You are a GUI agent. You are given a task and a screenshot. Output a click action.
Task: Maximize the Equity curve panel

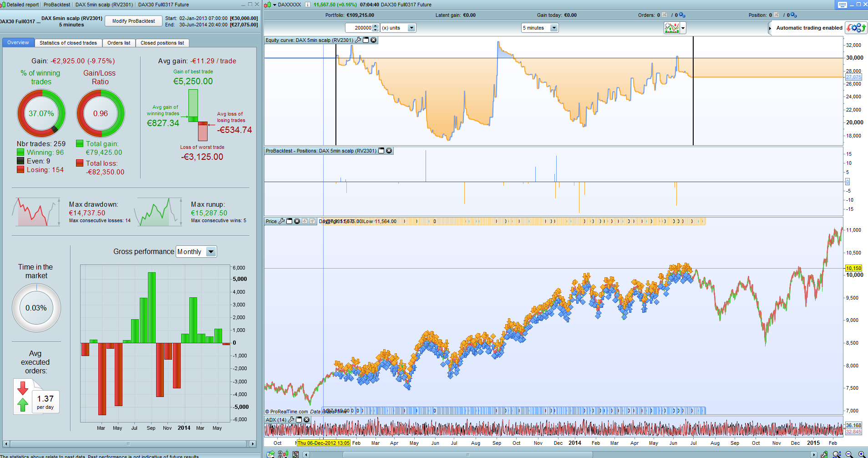(x=365, y=40)
